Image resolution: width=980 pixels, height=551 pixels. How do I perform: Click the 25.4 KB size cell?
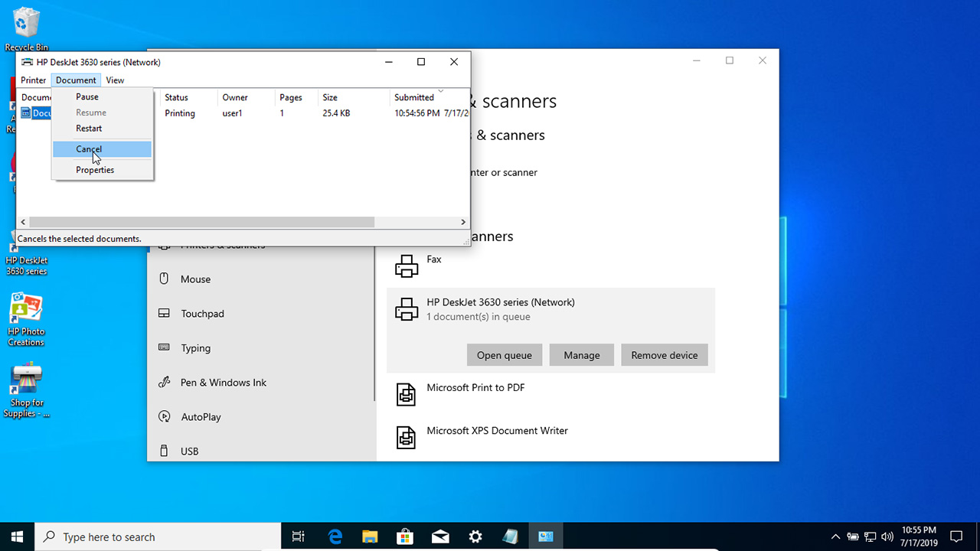tap(336, 113)
